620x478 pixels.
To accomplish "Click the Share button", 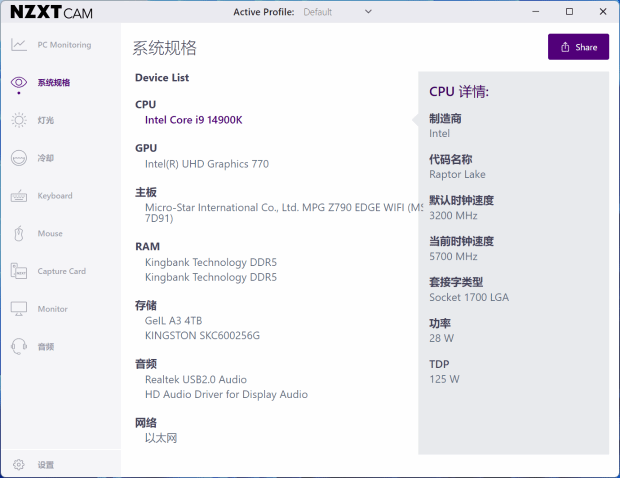I will 578,47.
